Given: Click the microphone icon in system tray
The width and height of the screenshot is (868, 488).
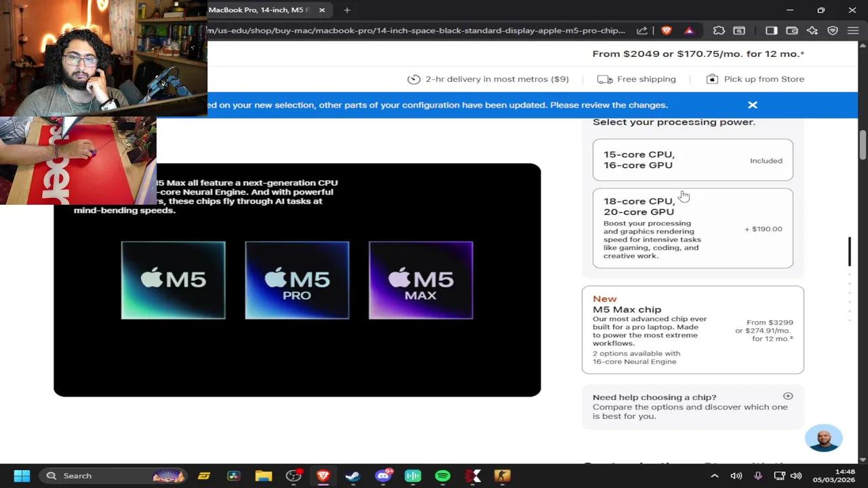Looking at the screenshot, I should (758, 476).
